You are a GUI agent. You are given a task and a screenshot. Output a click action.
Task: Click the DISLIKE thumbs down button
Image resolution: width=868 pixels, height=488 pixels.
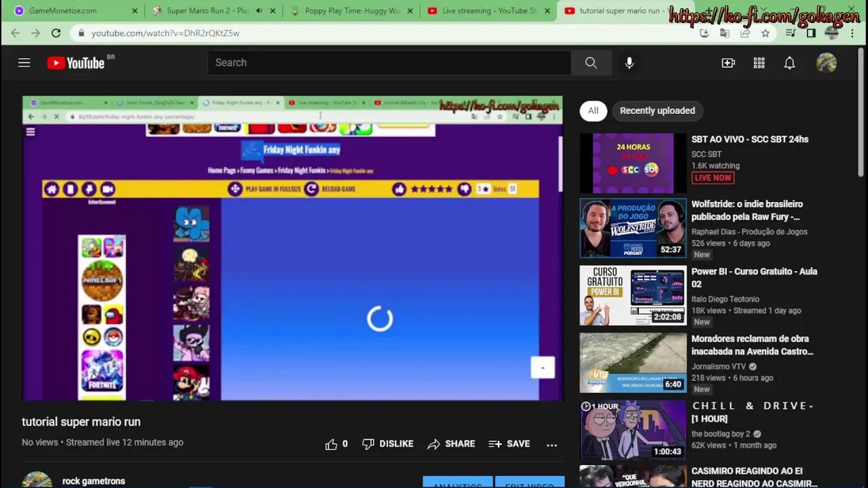[387, 444]
